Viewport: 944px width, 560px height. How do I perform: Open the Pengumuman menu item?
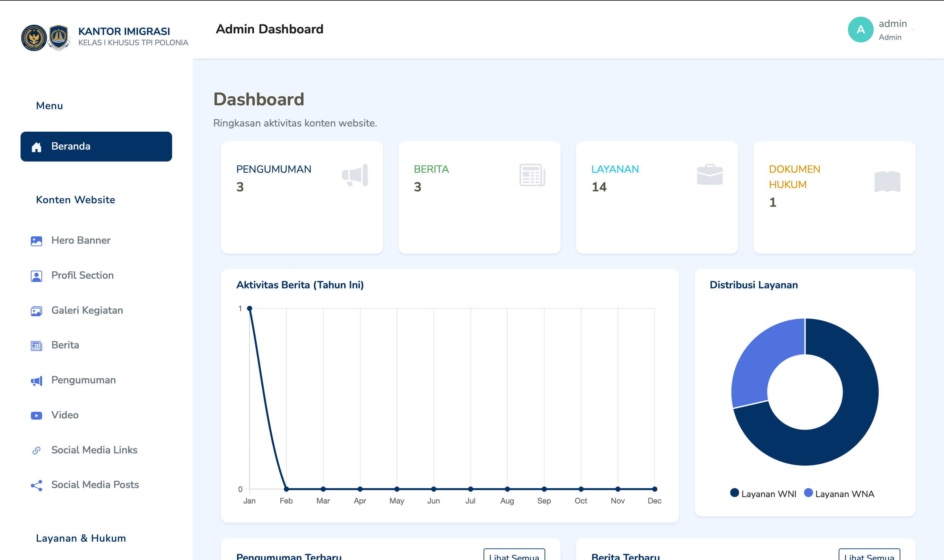point(83,380)
